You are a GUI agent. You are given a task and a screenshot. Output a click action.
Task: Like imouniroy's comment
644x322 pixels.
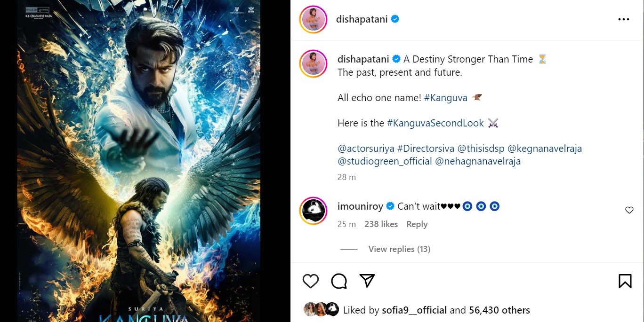pos(629,210)
